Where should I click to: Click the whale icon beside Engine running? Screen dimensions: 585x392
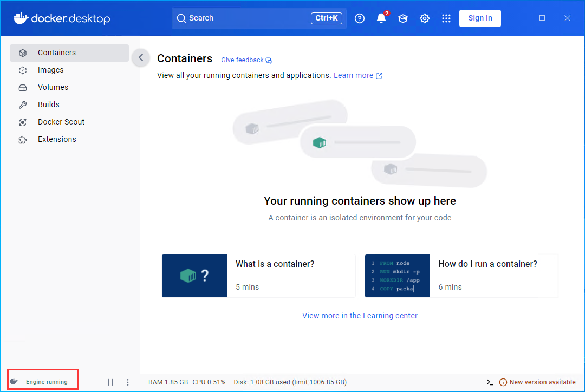pos(14,381)
